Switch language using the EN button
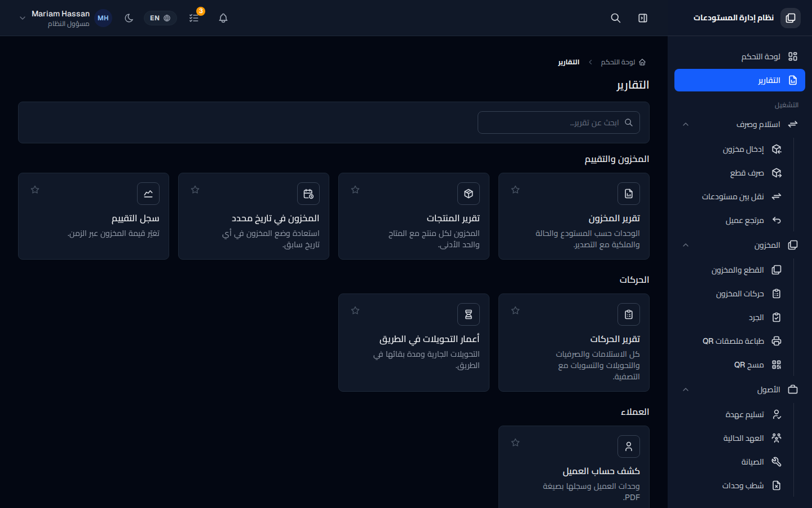 (160, 18)
